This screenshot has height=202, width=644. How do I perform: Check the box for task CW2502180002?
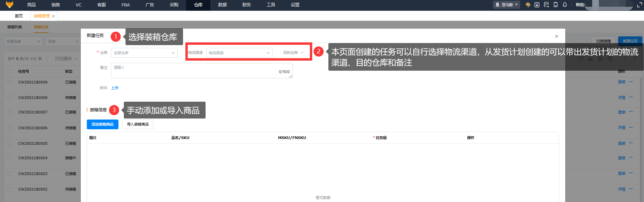9,189
